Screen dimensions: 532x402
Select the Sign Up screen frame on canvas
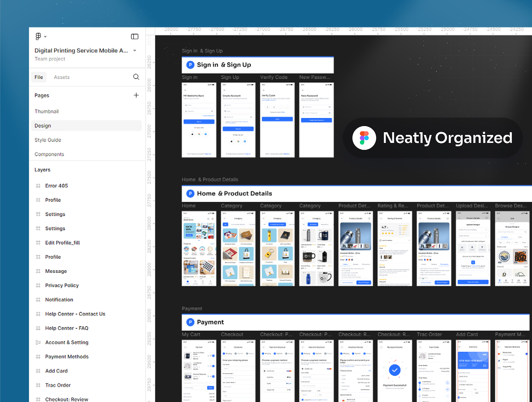point(238,120)
